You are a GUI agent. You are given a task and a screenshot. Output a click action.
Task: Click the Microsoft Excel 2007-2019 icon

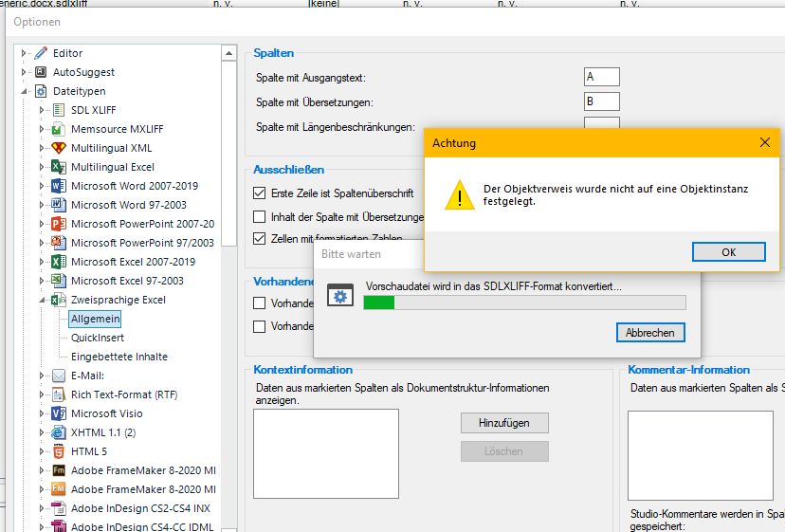(x=59, y=262)
